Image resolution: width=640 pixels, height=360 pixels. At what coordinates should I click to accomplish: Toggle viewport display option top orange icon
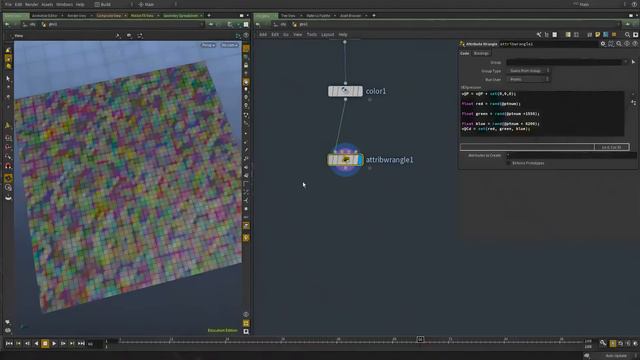point(246,49)
